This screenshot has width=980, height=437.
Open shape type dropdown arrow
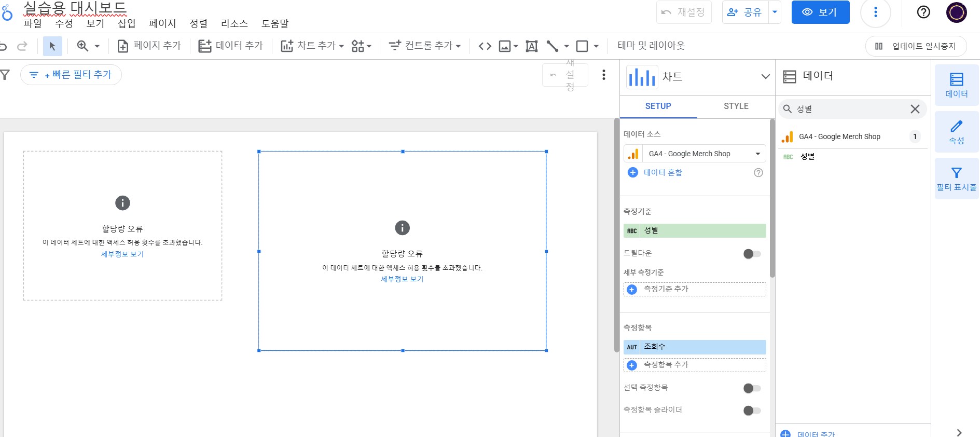click(x=596, y=46)
